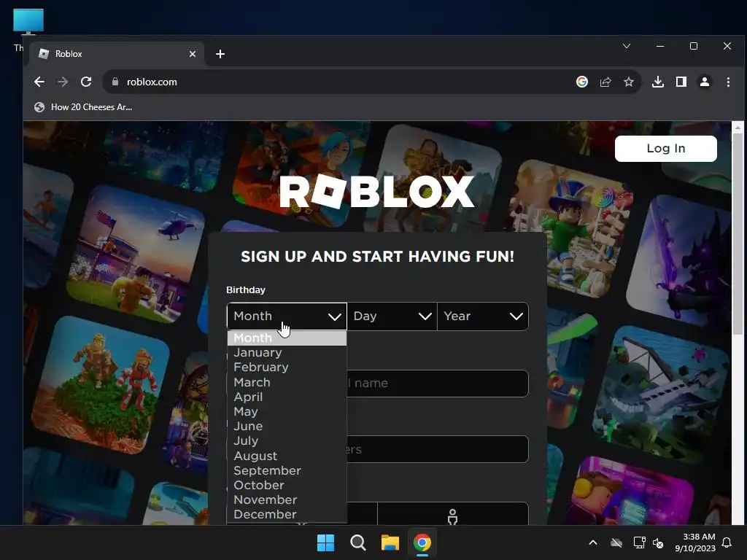747x560 pixels.
Task: Pick July in the dropdown
Action: point(287,441)
